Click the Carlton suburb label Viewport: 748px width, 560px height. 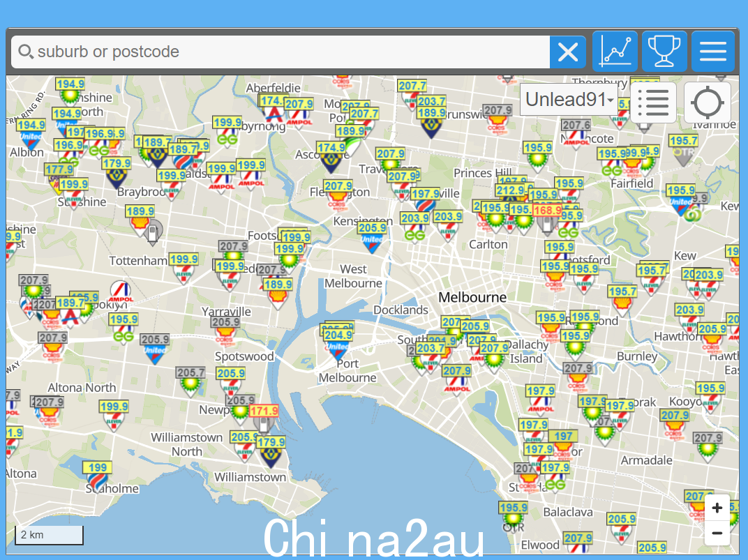(488, 245)
